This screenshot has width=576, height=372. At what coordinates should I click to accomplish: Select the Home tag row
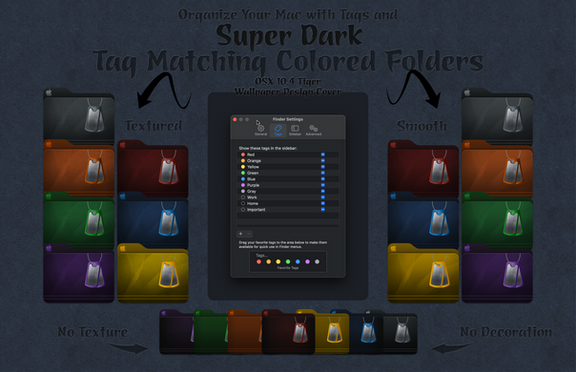pyautogui.click(x=288, y=203)
